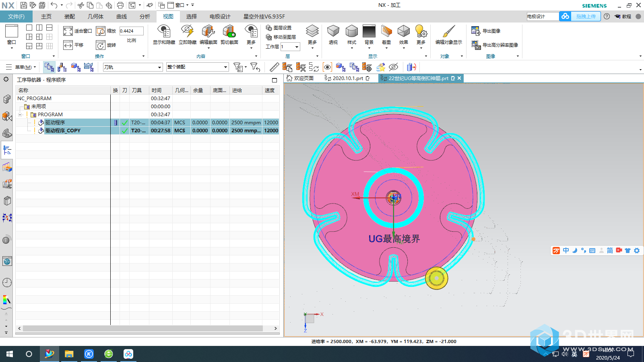Click the 适合窗口 fit window icon
Viewport: 644px width, 362px height.
coord(68,31)
